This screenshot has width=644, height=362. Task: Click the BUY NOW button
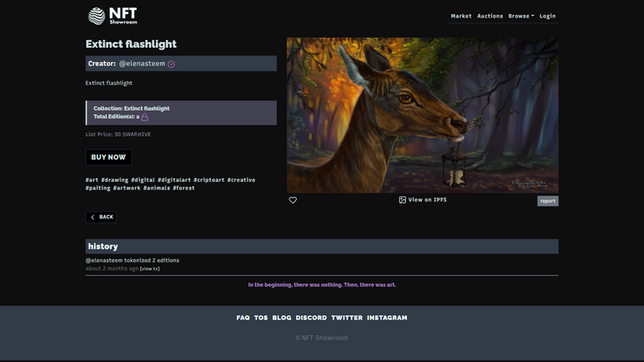pyautogui.click(x=108, y=158)
